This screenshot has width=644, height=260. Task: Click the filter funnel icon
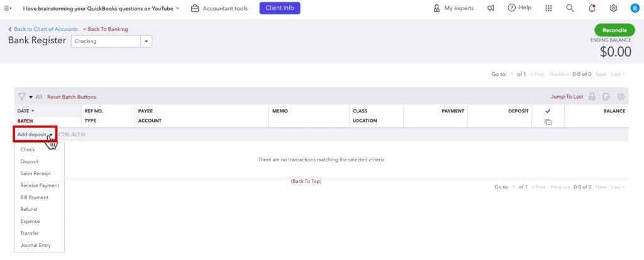22,97
